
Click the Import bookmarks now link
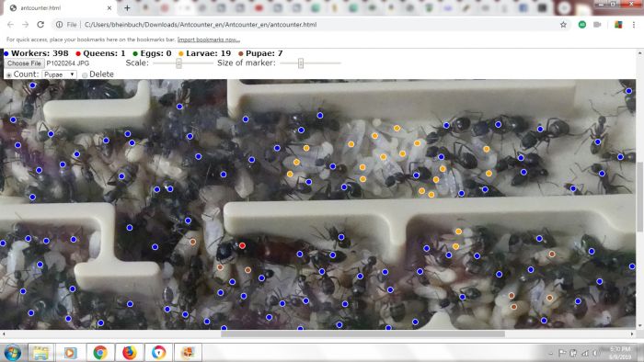click(x=208, y=40)
